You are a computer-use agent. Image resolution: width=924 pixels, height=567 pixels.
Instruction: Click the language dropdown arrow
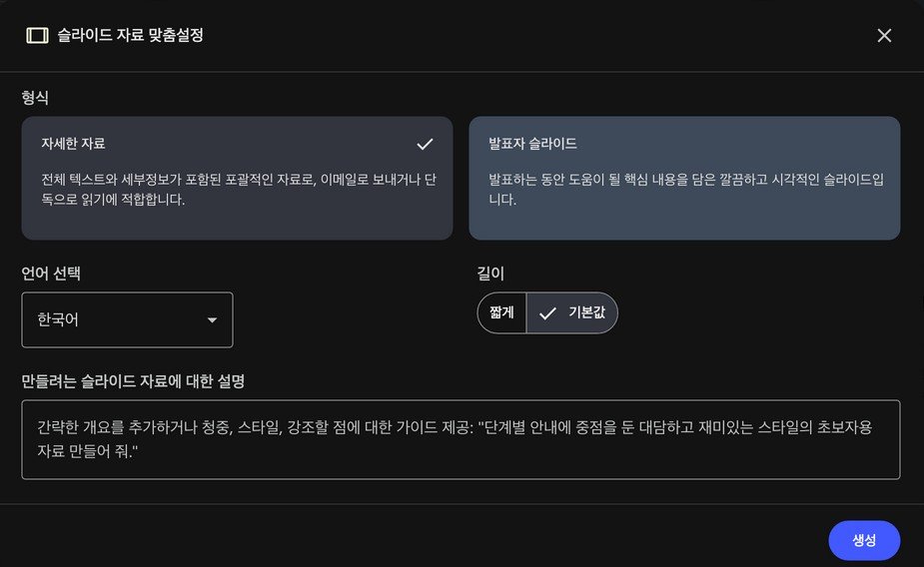pyautogui.click(x=212, y=320)
